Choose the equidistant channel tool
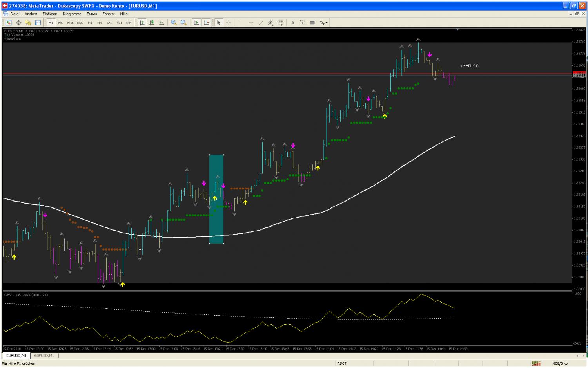Viewport: 588px width, 368px height. click(x=270, y=23)
